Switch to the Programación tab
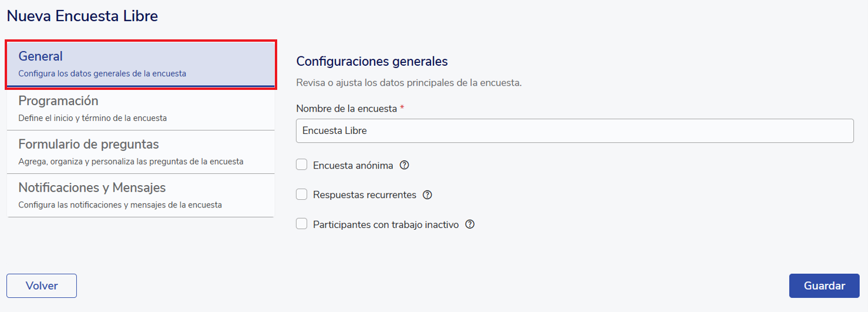This screenshot has width=868, height=312. tap(140, 108)
